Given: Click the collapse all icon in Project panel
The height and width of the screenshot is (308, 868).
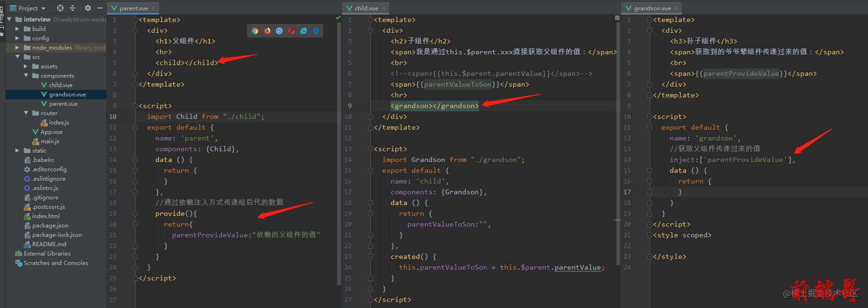Looking at the screenshot, I should pyautogui.click(x=72, y=8).
